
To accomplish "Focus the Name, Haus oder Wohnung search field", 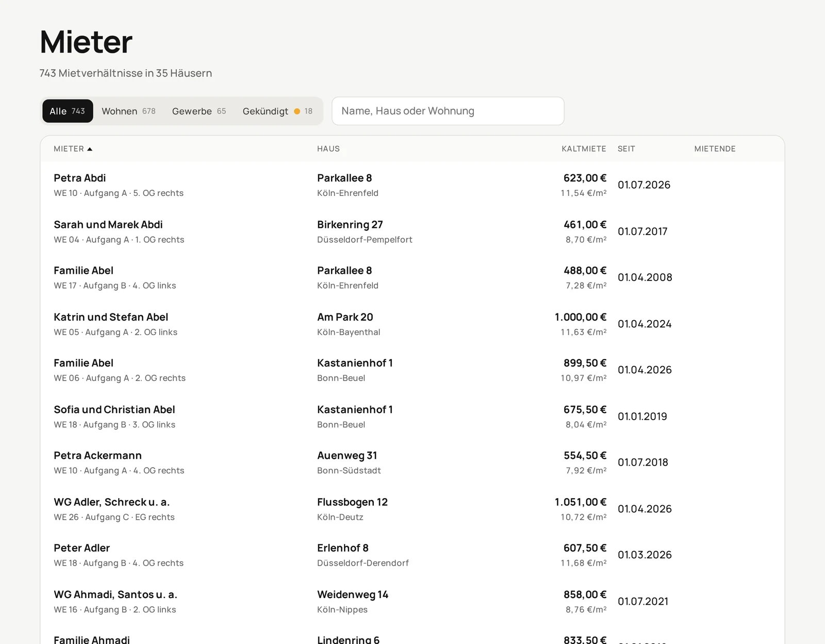I will tap(448, 111).
